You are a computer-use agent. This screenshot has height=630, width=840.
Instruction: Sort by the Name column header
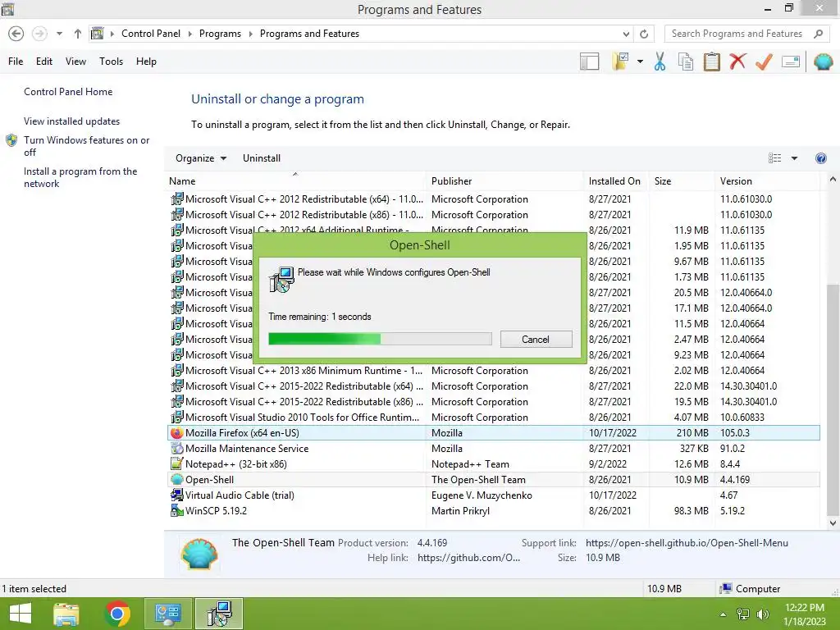coord(295,181)
